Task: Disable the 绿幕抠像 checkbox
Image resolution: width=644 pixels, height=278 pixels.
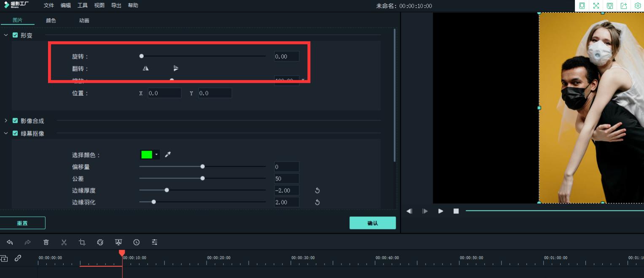Action: pyautogui.click(x=15, y=133)
